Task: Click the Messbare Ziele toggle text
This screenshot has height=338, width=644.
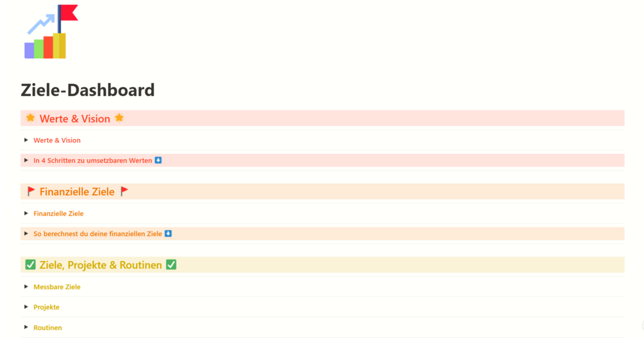Action: click(57, 287)
